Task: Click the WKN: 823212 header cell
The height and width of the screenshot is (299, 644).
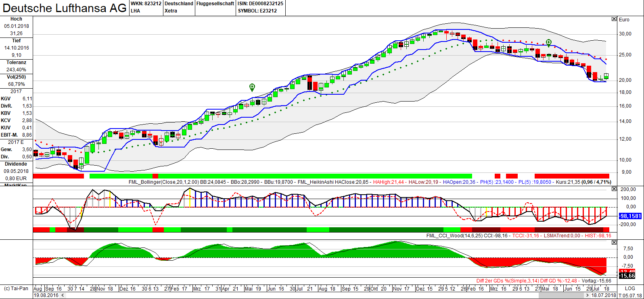Action: [146, 4]
